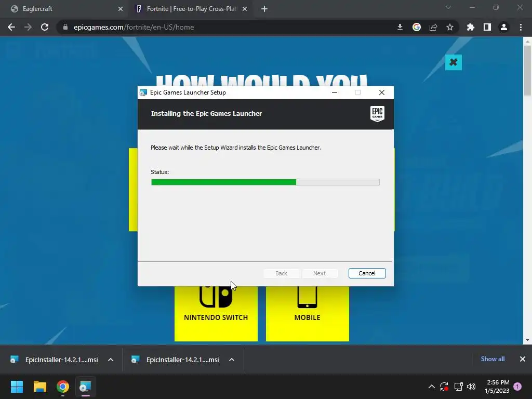Open the clock and calendar

point(497,387)
